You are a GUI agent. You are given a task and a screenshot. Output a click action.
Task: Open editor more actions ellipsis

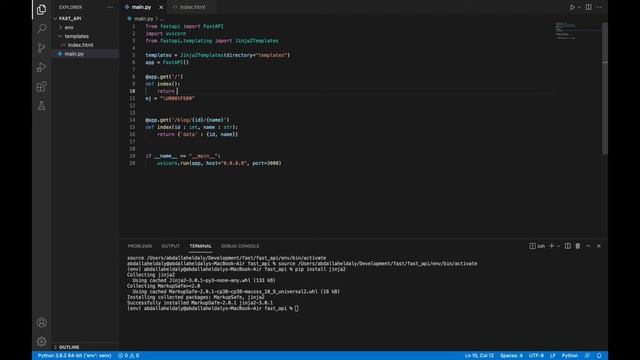599,7
